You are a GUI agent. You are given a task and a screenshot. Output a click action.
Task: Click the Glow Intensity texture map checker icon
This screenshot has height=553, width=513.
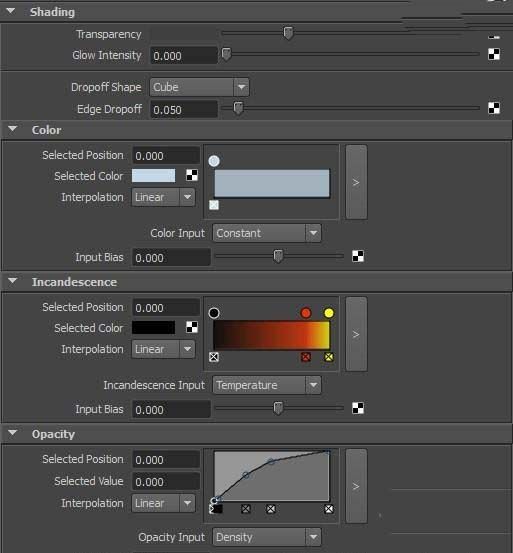point(494,54)
